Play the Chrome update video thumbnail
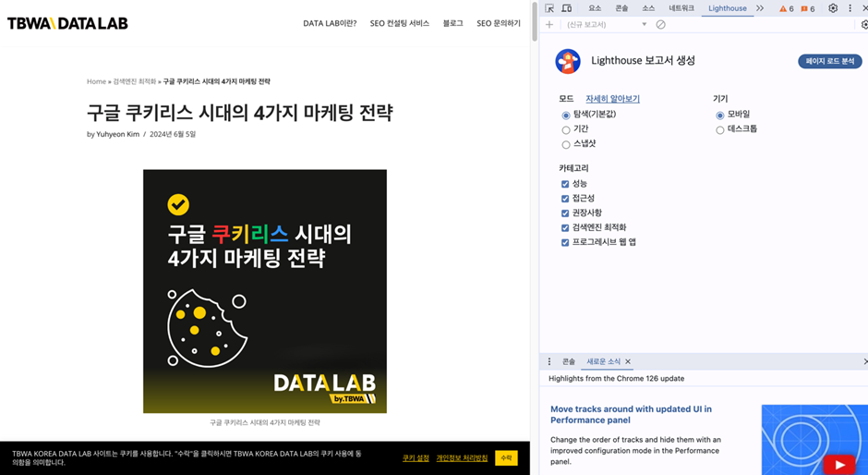This screenshot has width=868, height=475. click(x=838, y=464)
